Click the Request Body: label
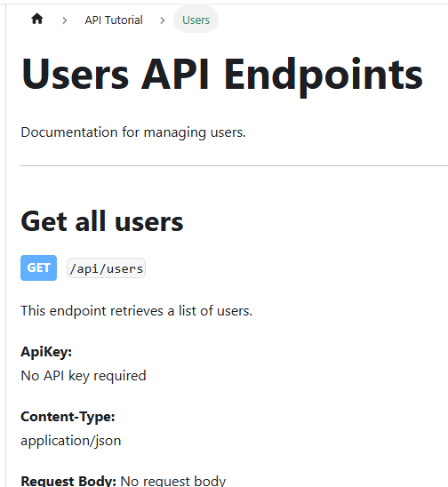 (68, 481)
